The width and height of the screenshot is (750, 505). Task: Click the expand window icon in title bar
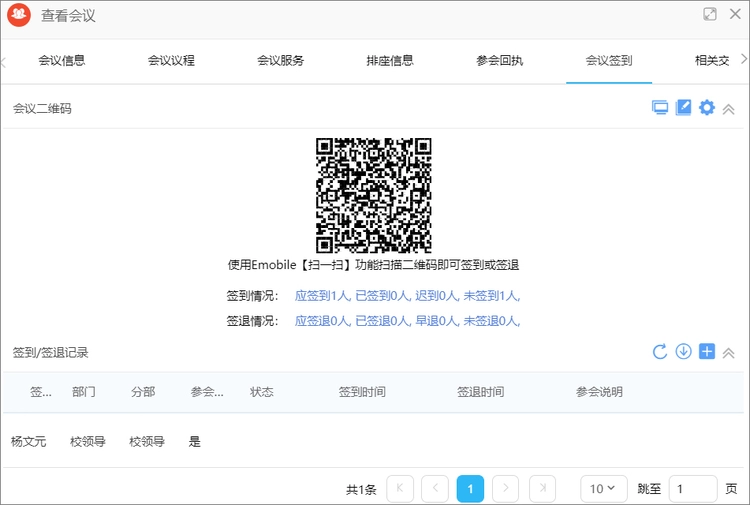tap(710, 14)
